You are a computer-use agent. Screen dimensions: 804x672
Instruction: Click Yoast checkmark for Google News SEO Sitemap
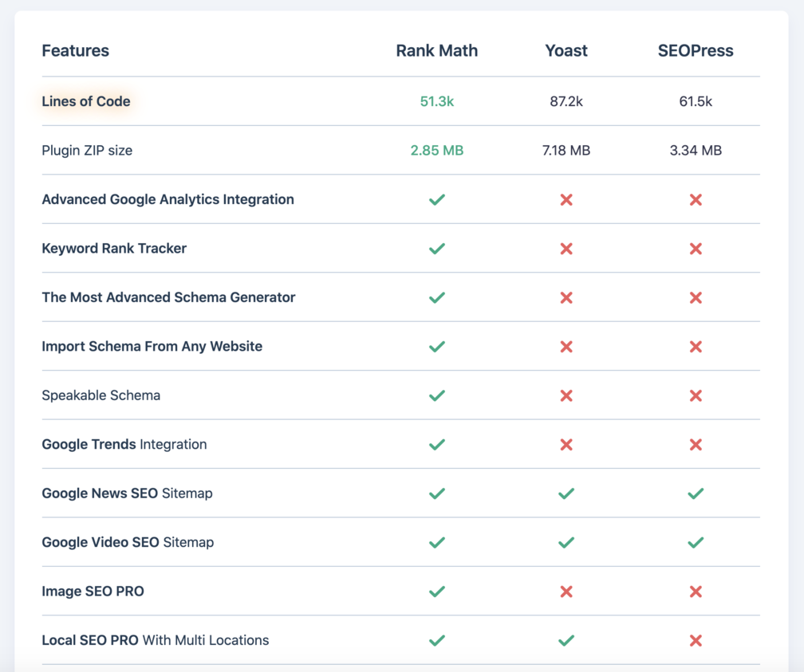pyautogui.click(x=566, y=493)
